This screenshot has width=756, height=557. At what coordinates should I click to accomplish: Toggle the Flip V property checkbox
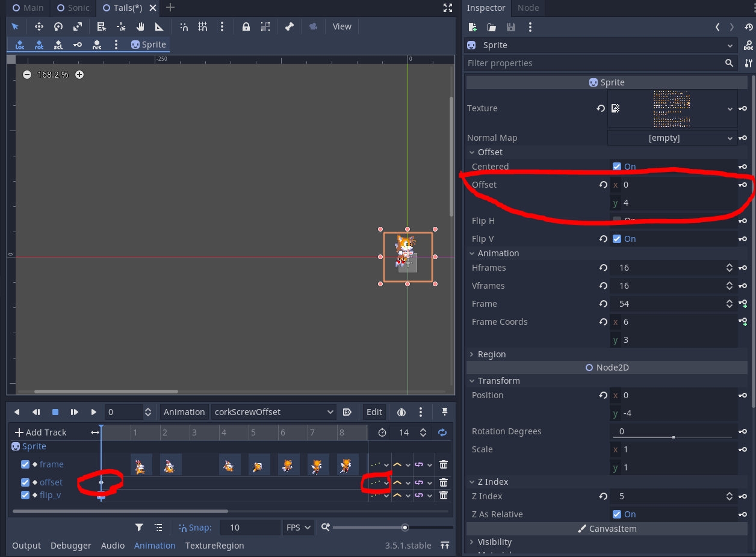click(x=616, y=238)
